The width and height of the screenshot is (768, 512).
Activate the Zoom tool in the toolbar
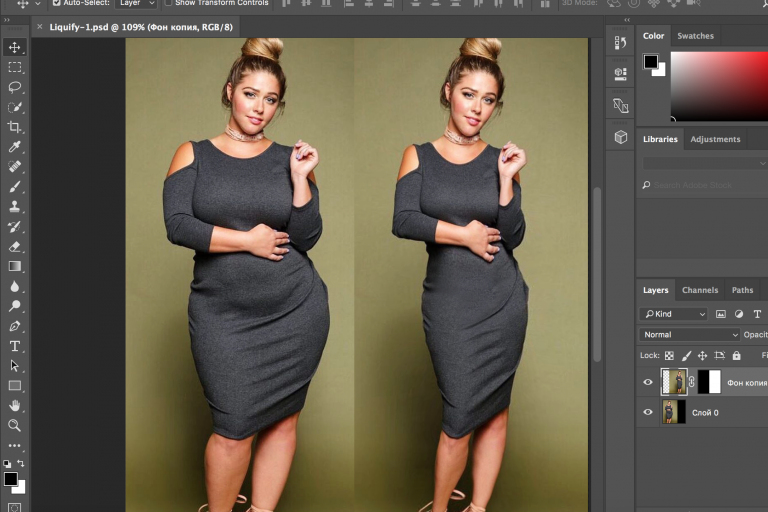click(14, 426)
